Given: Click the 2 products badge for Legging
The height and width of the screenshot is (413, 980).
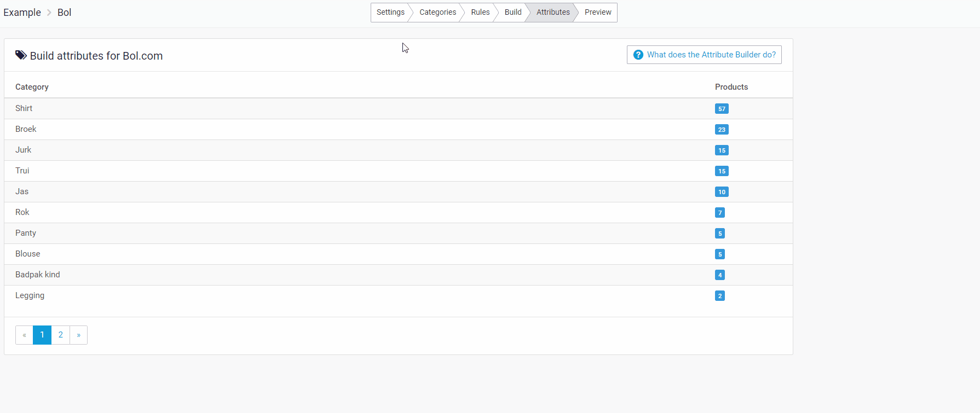Looking at the screenshot, I should [x=719, y=296].
